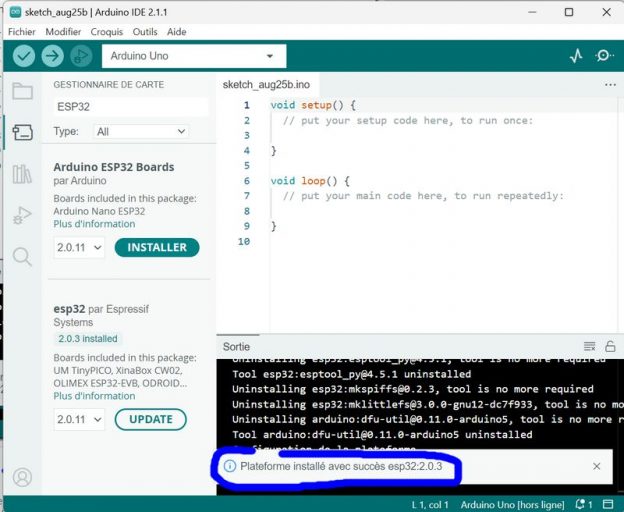Viewport: 624px width, 512px height.
Task: Click the user account icon in sidebar
Action: click(x=22, y=477)
